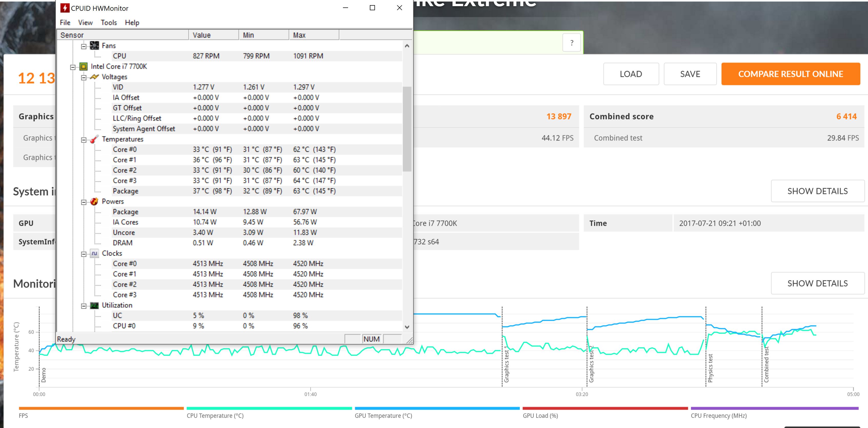Image resolution: width=868 pixels, height=428 pixels.
Task: Open the File menu
Action: tap(65, 23)
